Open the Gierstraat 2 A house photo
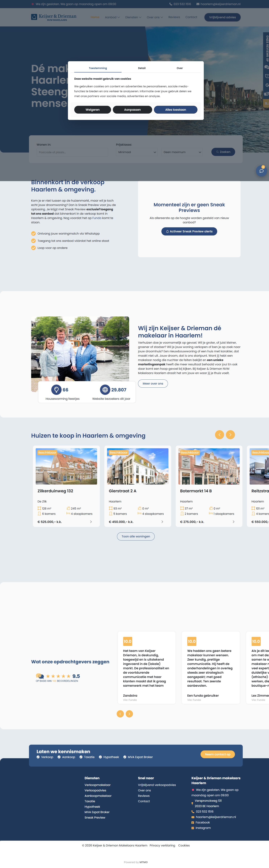 [x=137, y=466]
